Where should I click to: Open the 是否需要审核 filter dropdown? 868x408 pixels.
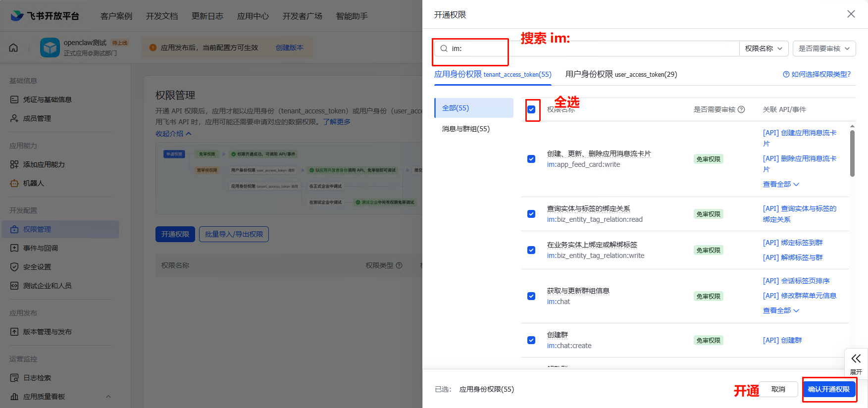(824, 49)
